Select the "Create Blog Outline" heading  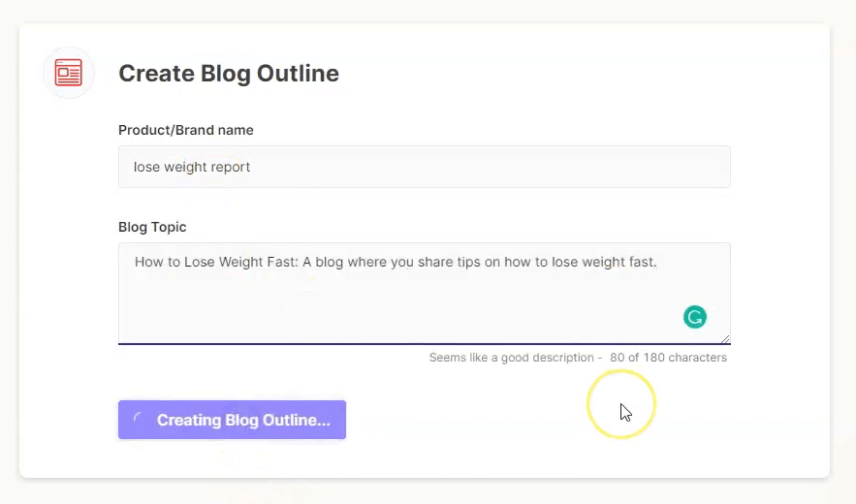[x=229, y=73]
